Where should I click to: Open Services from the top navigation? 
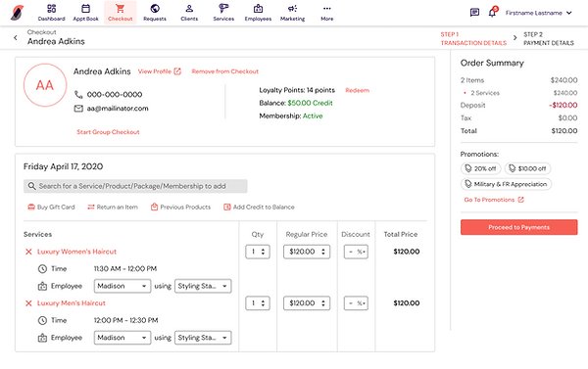point(223,13)
